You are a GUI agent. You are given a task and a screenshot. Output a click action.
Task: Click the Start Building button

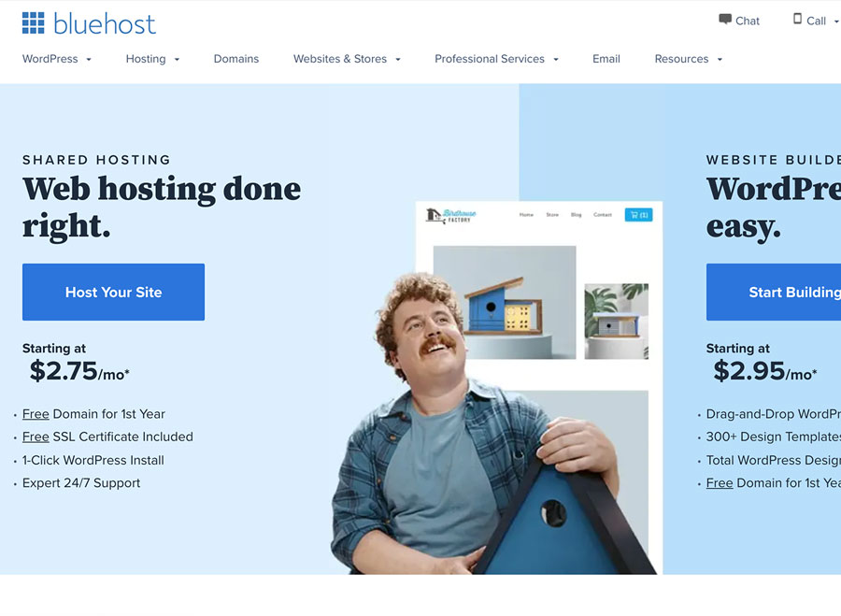point(774,292)
